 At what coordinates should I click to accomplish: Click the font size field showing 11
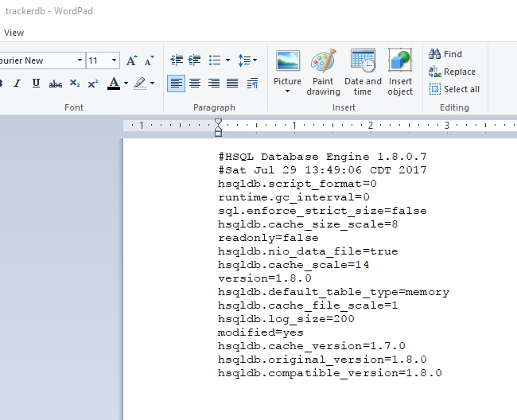98,60
